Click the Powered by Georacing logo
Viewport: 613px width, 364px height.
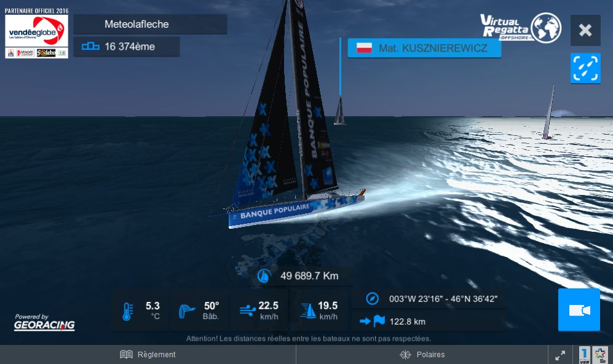(44, 322)
